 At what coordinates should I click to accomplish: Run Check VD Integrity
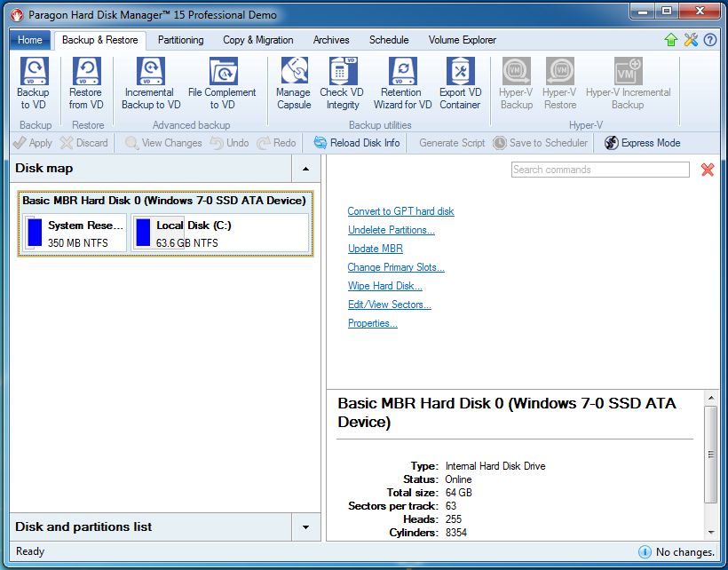click(342, 82)
